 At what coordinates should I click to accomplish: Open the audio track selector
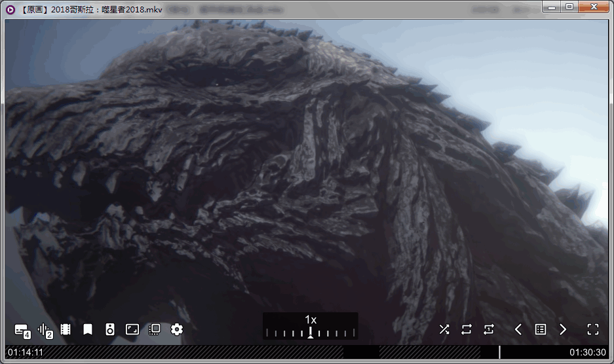pyautogui.click(x=45, y=330)
